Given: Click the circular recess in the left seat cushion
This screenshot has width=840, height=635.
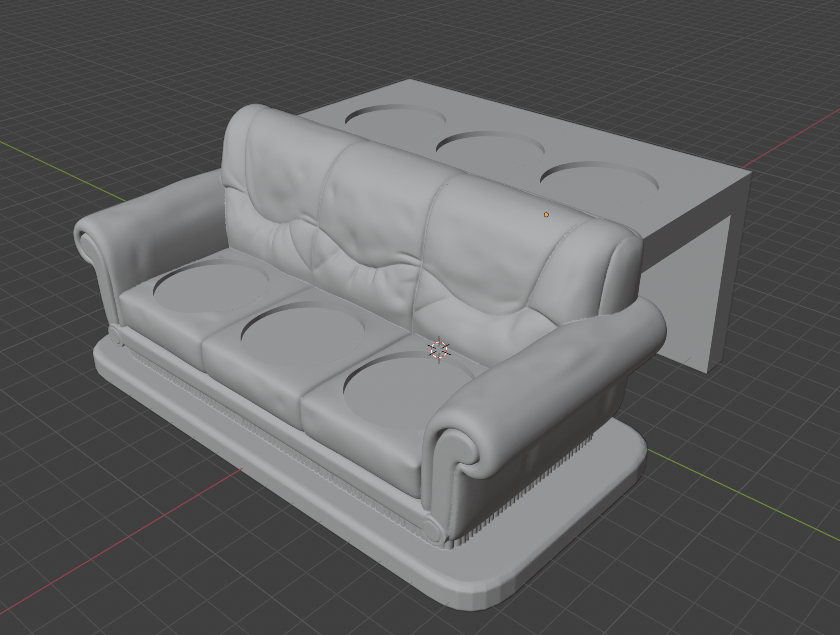Looking at the screenshot, I should [x=211, y=285].
